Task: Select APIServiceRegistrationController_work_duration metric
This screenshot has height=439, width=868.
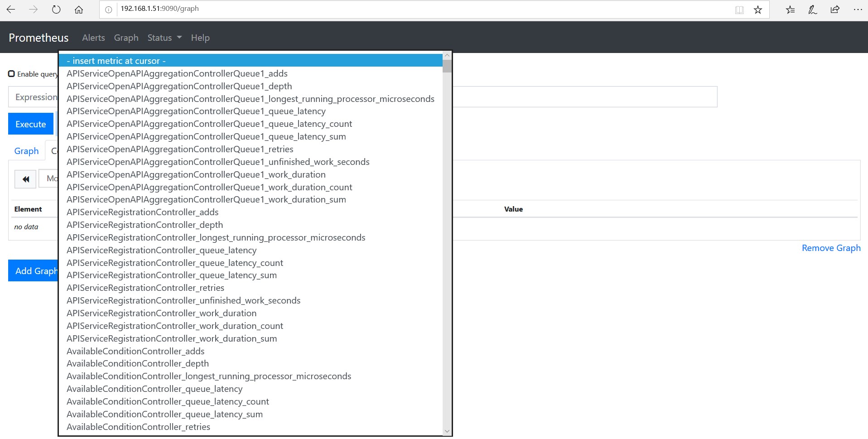Action: pos(251,313)
